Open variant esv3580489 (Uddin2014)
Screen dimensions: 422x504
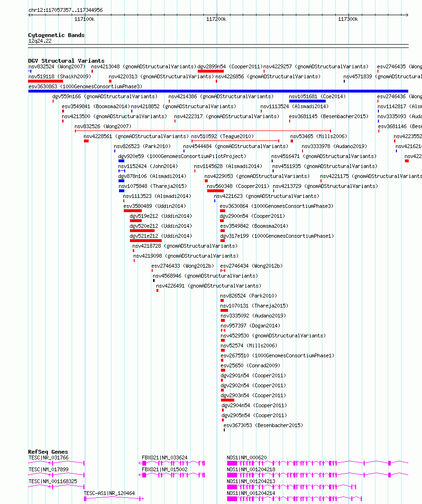[155, 206]
